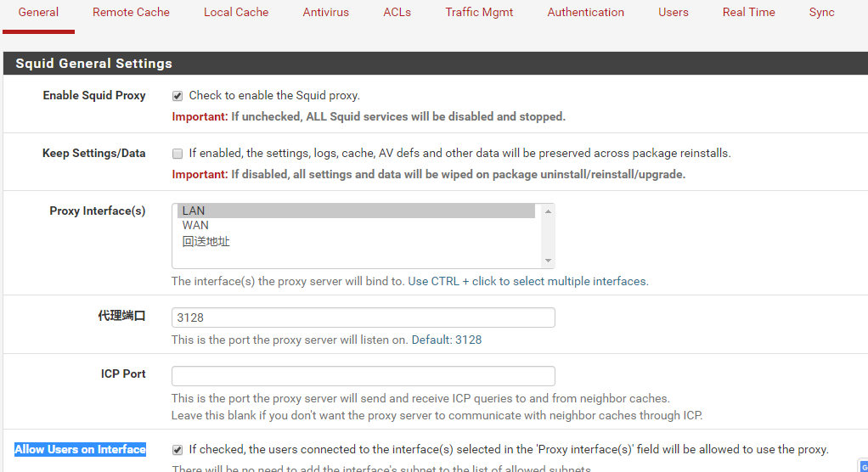This screenshot has width=868, height=472.
Task: Select WAN in the Proxy Interface(s) list
Action: click(356, 225)
